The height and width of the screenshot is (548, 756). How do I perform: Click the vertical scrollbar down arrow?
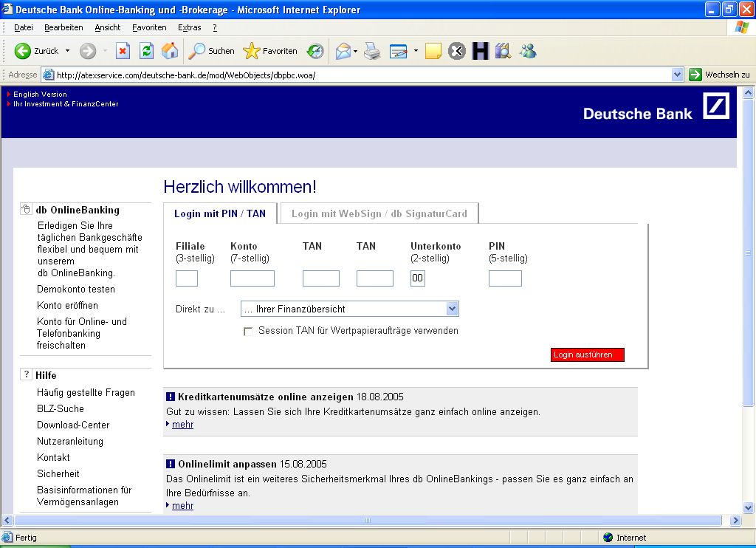tap(749, 507)
